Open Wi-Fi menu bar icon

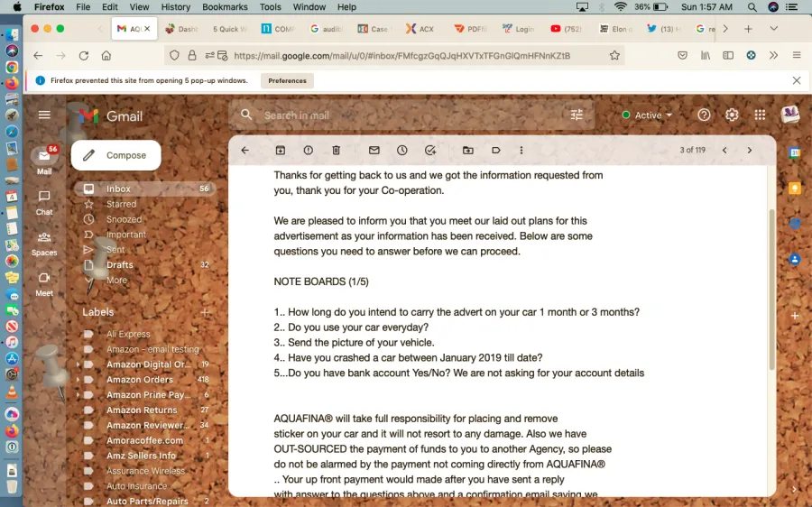pos(621,6)
